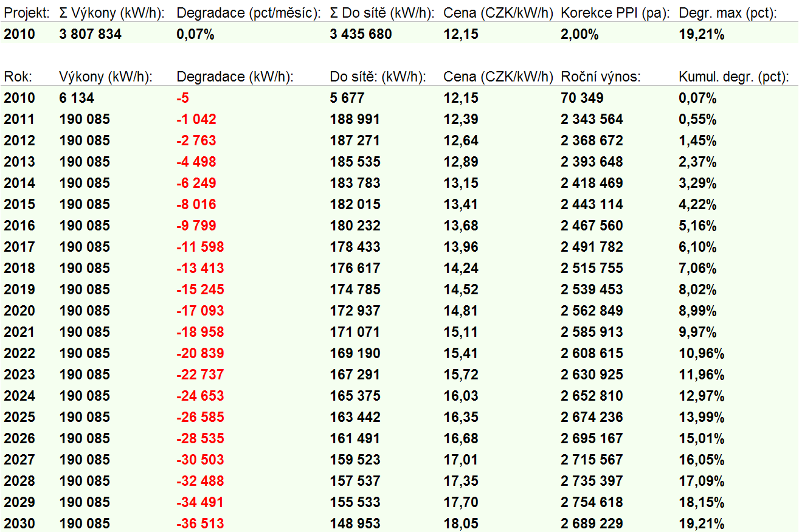
Task: Click the year 2014 row label
Action: [x=19, y=184]
